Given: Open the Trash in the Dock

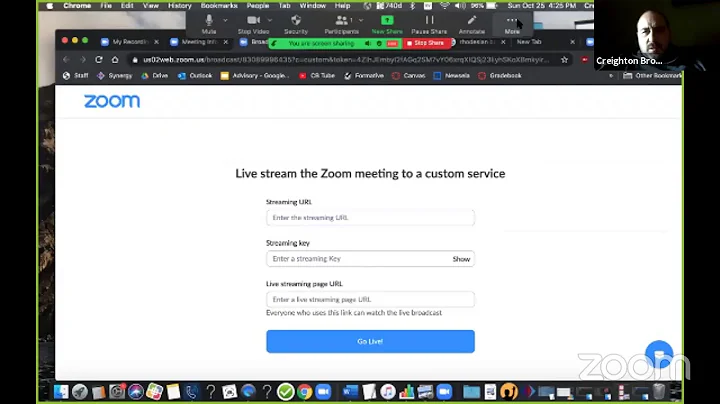Looking at the screenshot, I should point(659,392).
